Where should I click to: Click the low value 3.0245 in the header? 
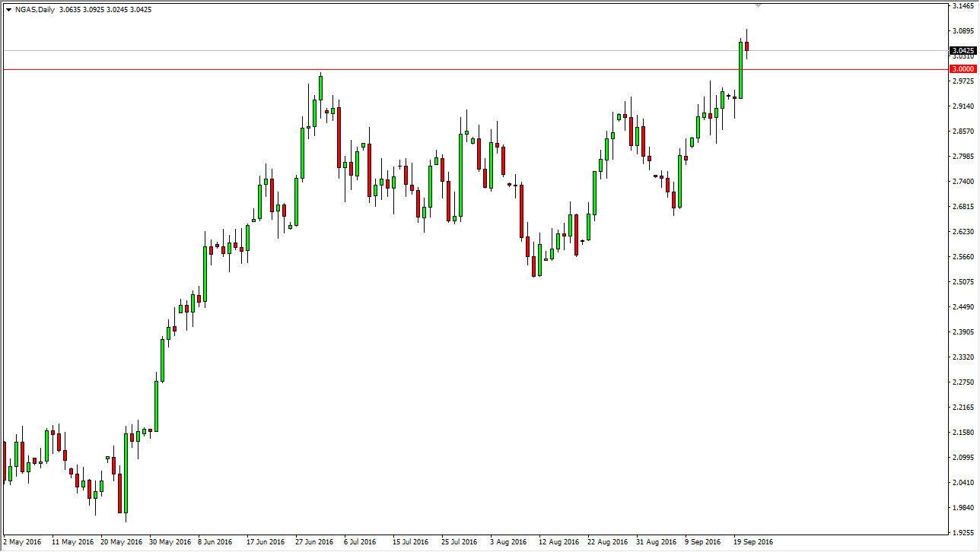click(119, 10)
